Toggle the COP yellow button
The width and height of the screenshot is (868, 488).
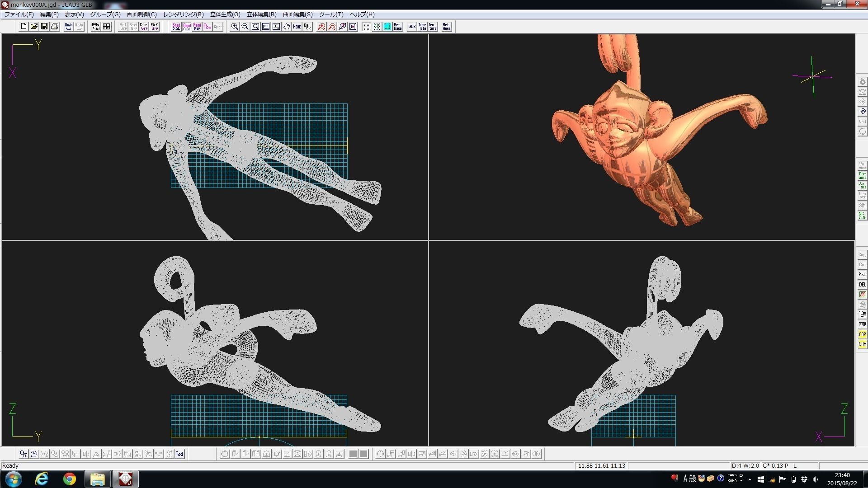[862, 334]
